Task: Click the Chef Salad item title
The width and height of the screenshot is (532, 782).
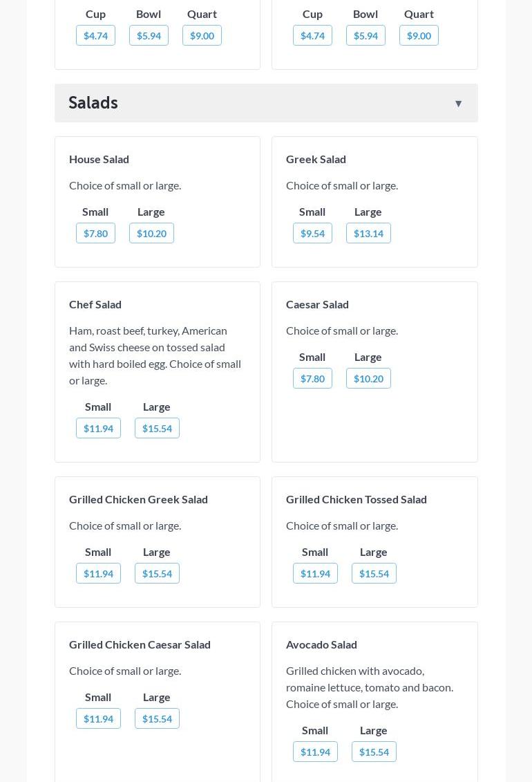Action: tap(95, 304)
